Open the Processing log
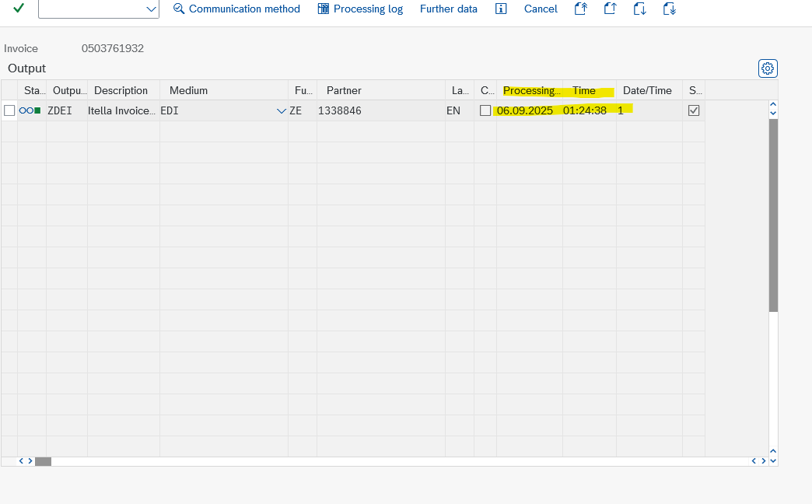The image size is (812, 504). [x=360, y=9]
